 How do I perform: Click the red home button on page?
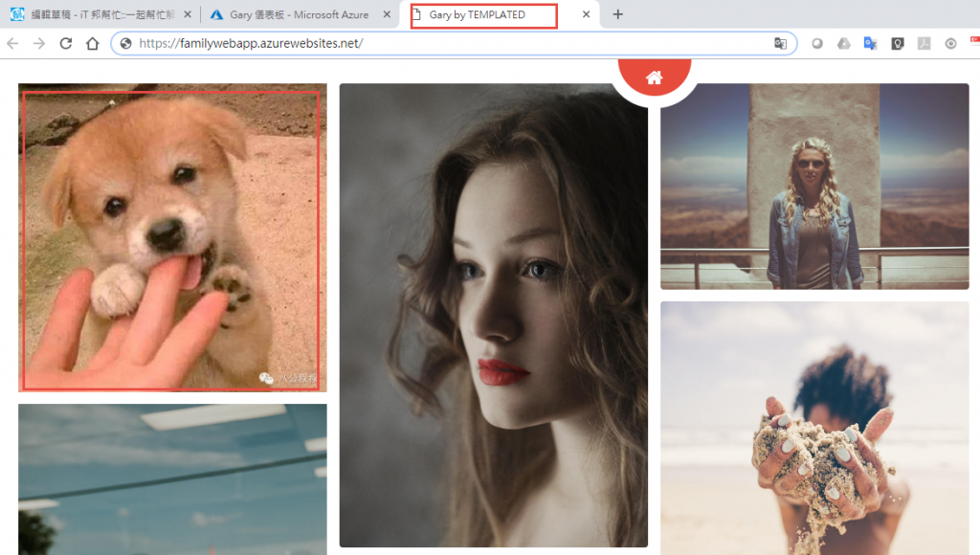[655, 77]
